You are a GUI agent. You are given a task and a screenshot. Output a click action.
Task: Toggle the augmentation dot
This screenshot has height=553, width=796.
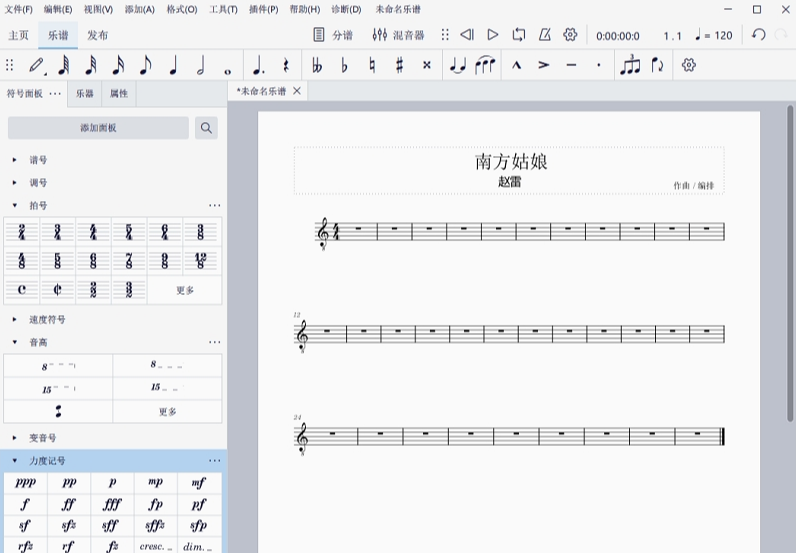(x=258, y=66)
